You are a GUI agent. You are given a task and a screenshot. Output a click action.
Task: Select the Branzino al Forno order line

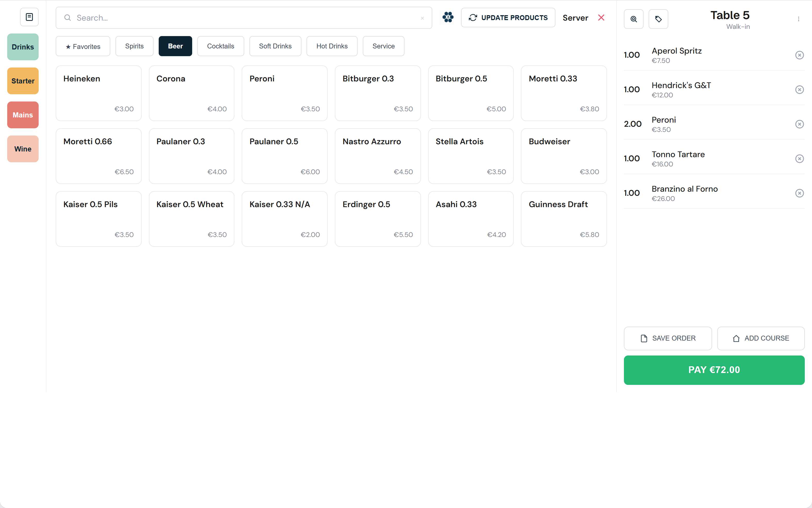714,193
